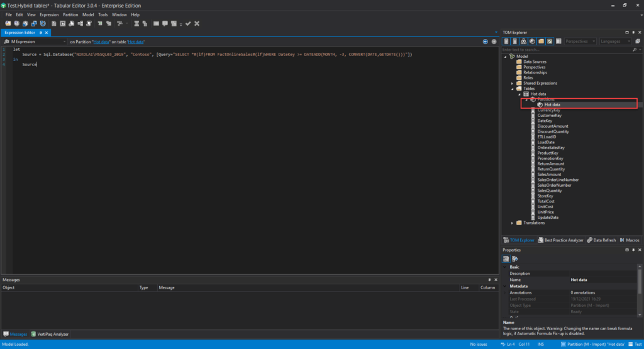
Task: Click the Name property value Hot data
Action: coord(579,280)
